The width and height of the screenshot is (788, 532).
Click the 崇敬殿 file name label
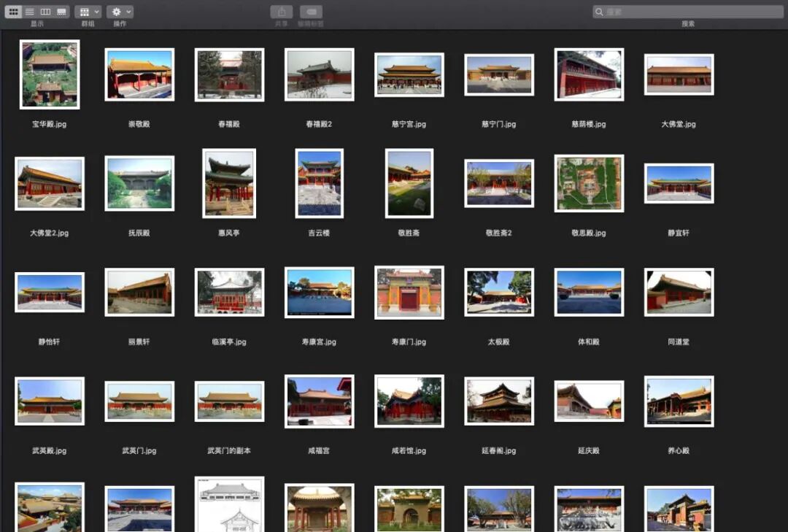pos(139,124)
